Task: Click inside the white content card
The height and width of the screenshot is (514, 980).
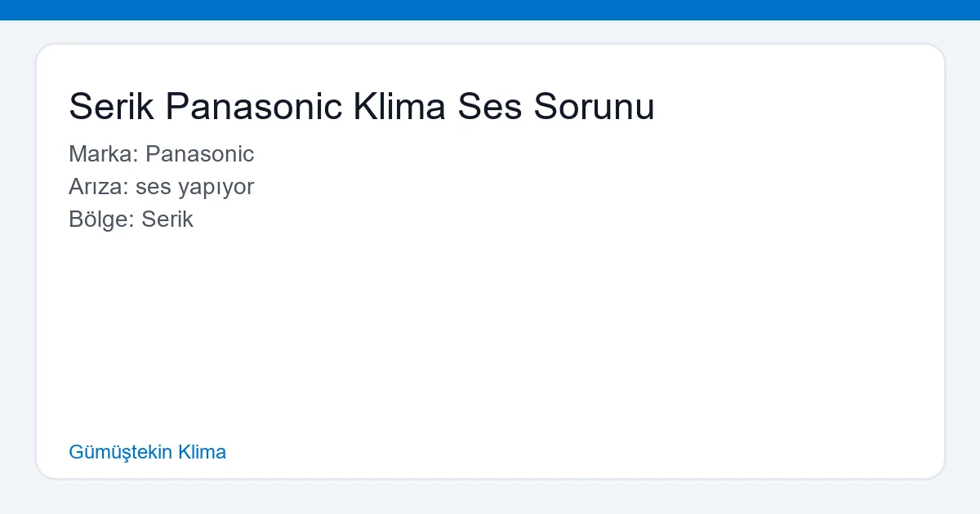Action: 490,326
